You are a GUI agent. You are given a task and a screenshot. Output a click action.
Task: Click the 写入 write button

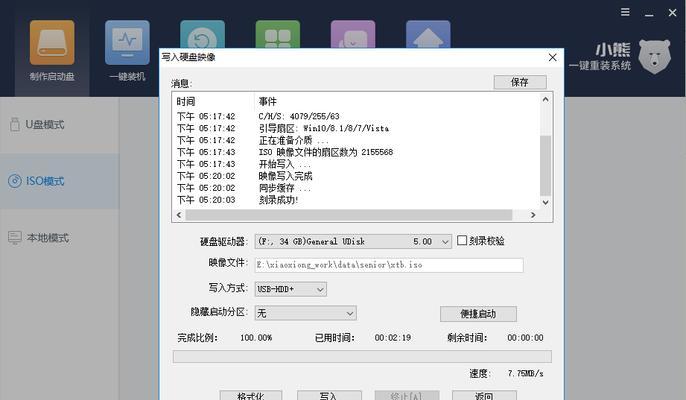[x=329, y=395]
